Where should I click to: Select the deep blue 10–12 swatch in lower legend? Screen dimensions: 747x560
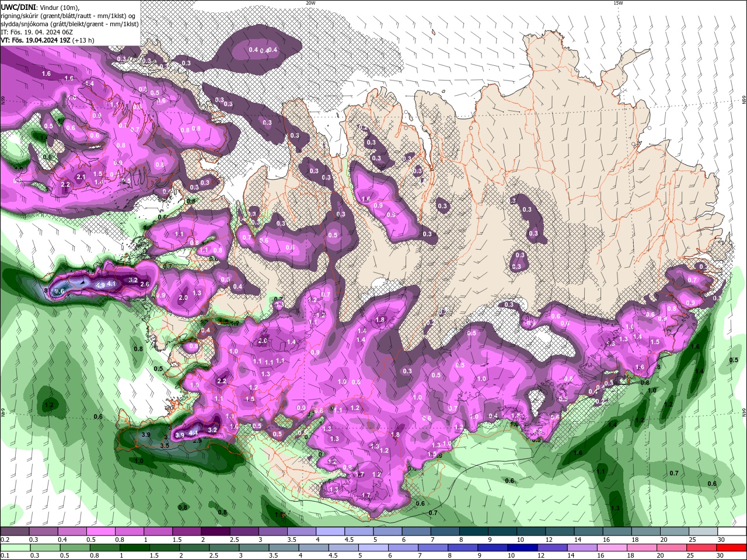point(522,547)
